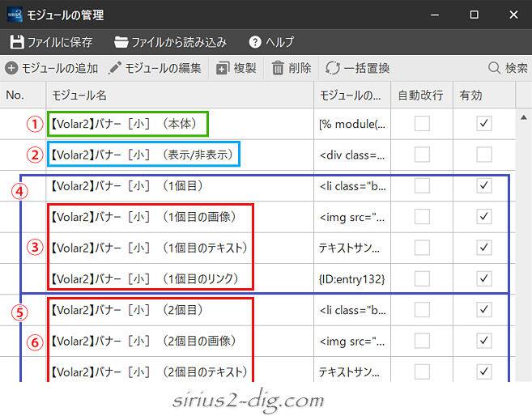Toggle 有効 checkbox for （1個目の画像） row

[x=484, y=216]
